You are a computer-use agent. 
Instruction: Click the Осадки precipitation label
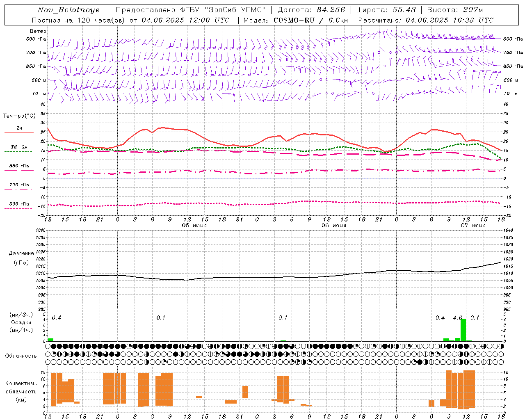click(x=21, y=322)
